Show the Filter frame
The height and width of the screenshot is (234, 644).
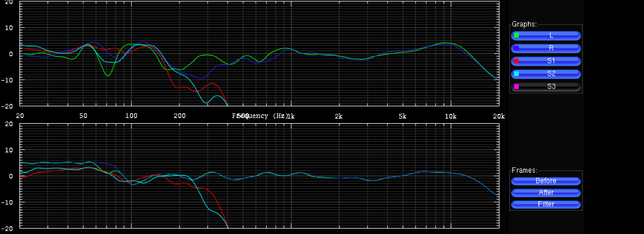click(x=546, y=204)
